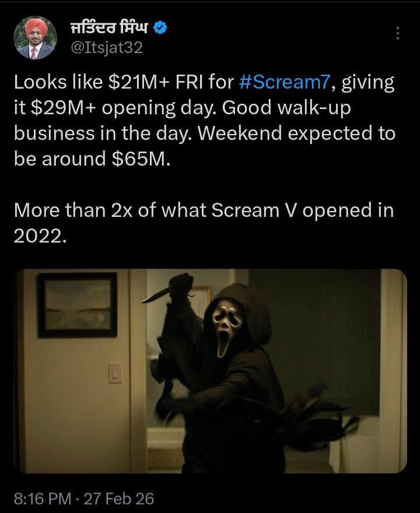420x513 pixels.
Task: Click "Good walk-up" phrase in tweet
Action: tap(286, 108)
